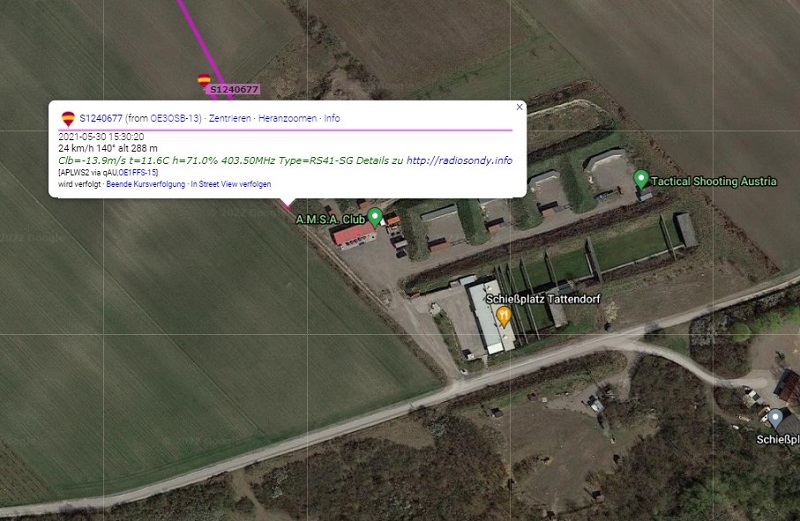This screenshot has height=521, width=800.
Task: Click In Street View verfolgen link
Action: 231,184
